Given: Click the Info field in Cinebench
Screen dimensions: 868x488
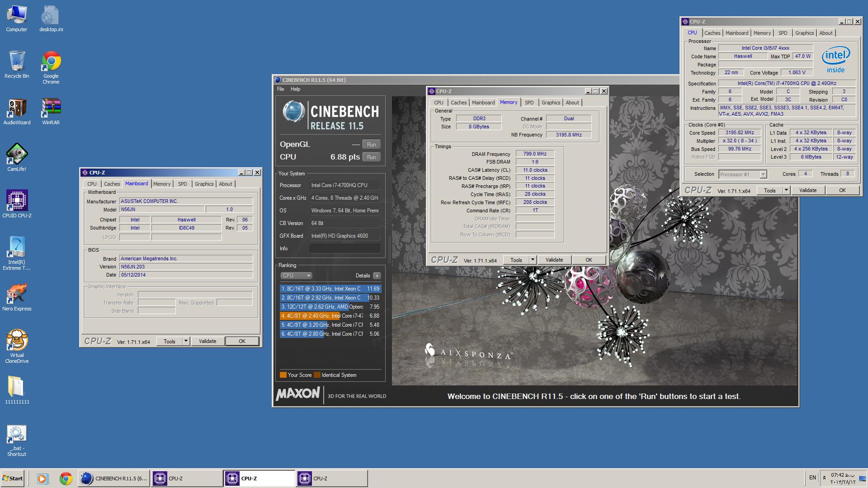Looking at the screenshot, I should tap(345, 249).
